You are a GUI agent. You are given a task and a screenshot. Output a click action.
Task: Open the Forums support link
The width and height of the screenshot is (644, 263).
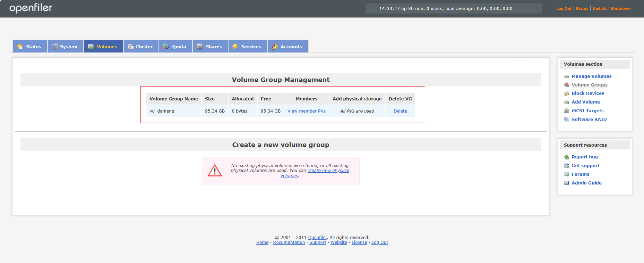pyautogui.click(x=580, y=174)
